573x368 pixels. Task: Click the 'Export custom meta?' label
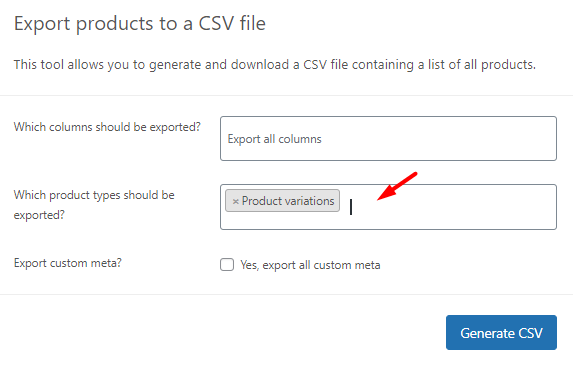(68, 263)
